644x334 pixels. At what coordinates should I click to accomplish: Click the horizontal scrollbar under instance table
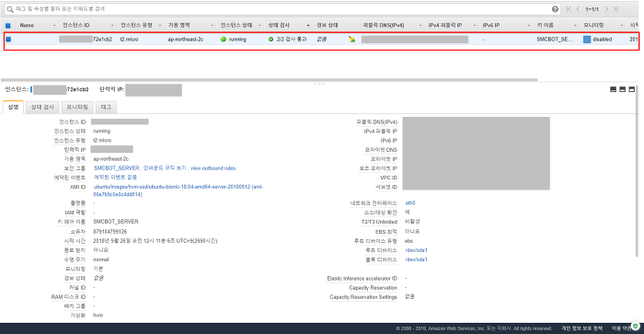[269, 80]
